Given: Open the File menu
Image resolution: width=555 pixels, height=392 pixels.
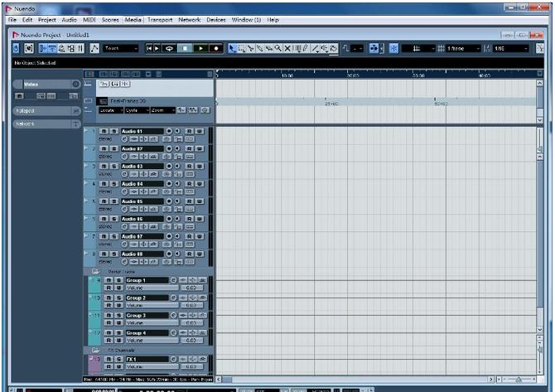Looking at the screenshot, I should click(12, 20).
